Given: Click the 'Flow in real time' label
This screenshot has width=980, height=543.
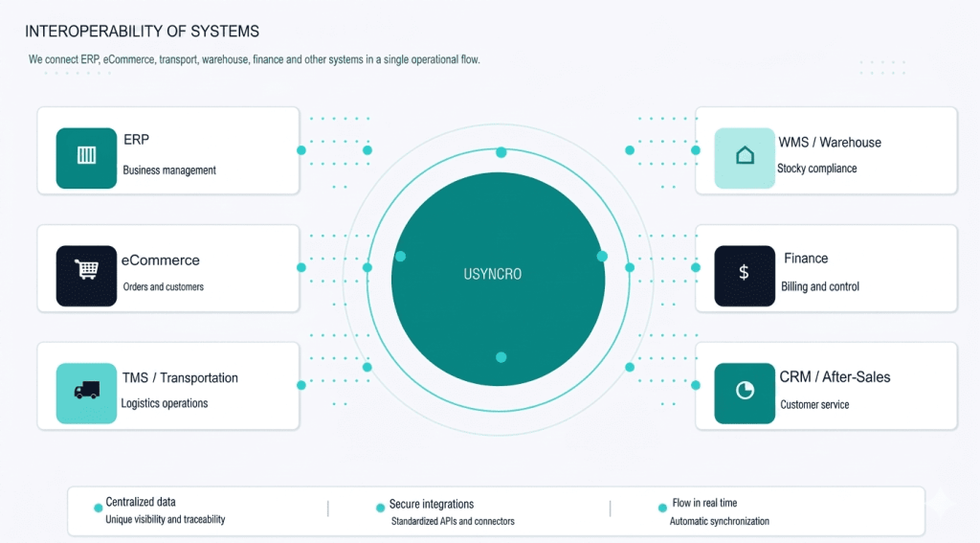Looking at the screenshot, I should tap(704, 503).
